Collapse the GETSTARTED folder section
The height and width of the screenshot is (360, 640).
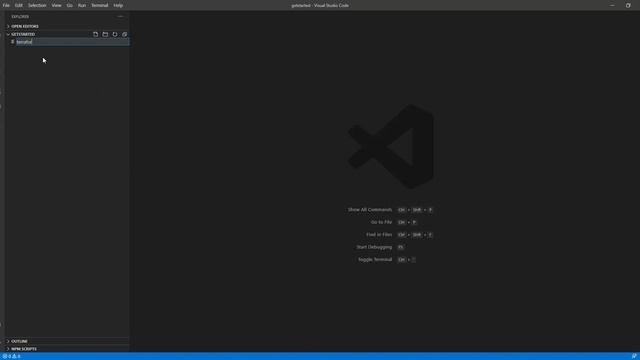(x=23, y=34)
